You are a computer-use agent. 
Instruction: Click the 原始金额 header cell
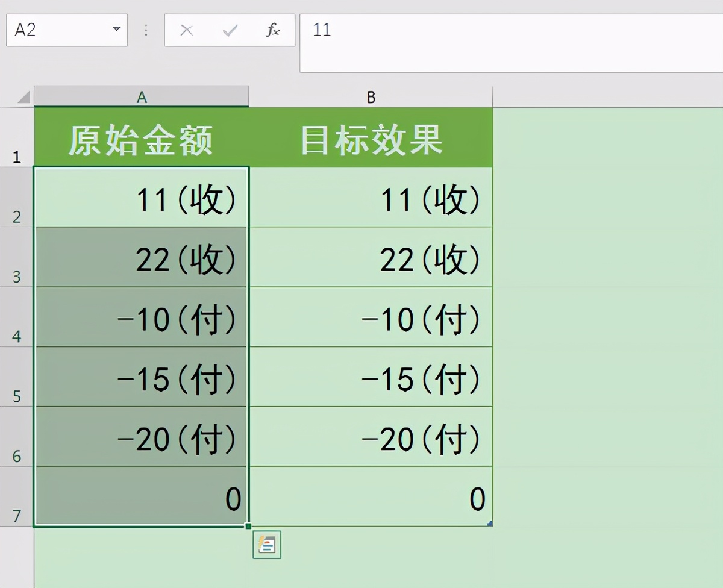142,138
